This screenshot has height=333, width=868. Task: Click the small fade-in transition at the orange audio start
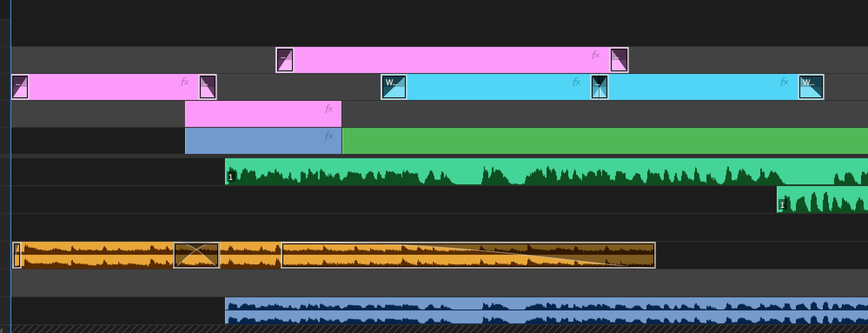point(17,255)
